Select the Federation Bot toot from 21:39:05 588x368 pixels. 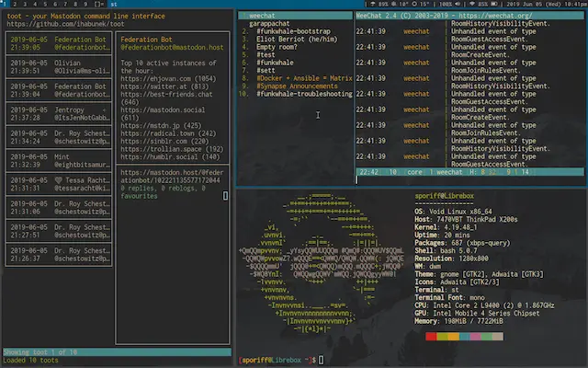(x=59, y=43)
